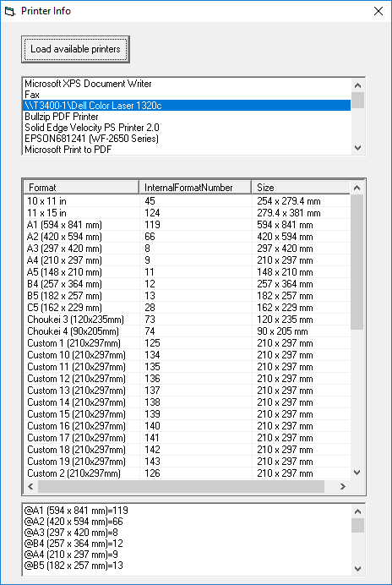Click size cell 279.4 x 381 mm
The width and height of the screenshot is (392, 585).
point(289,213)
